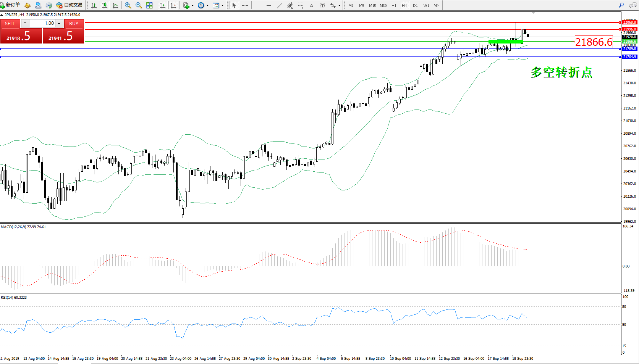The width and height of the screenshot is (639, 364).
Task: Click the zoom out magnifier icon
Action: pos(138,5)
